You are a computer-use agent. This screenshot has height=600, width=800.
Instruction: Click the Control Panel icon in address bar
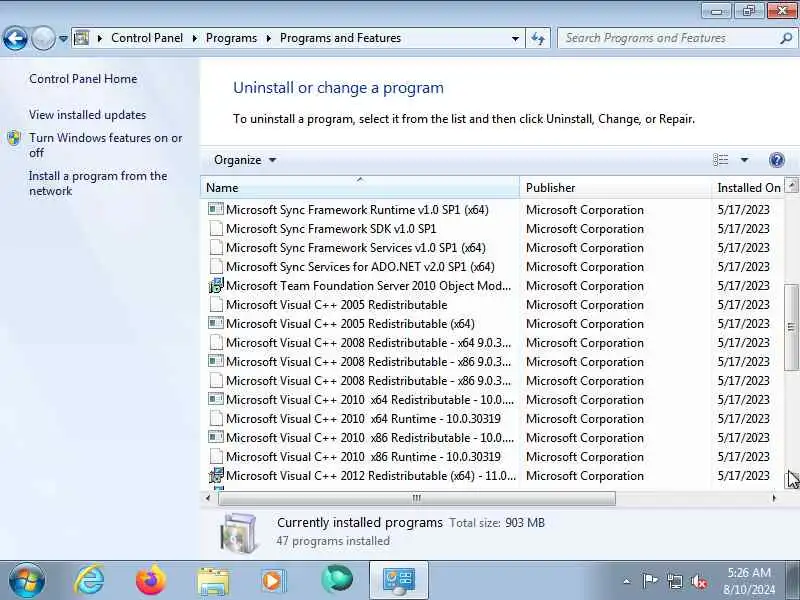click(82, 38)
